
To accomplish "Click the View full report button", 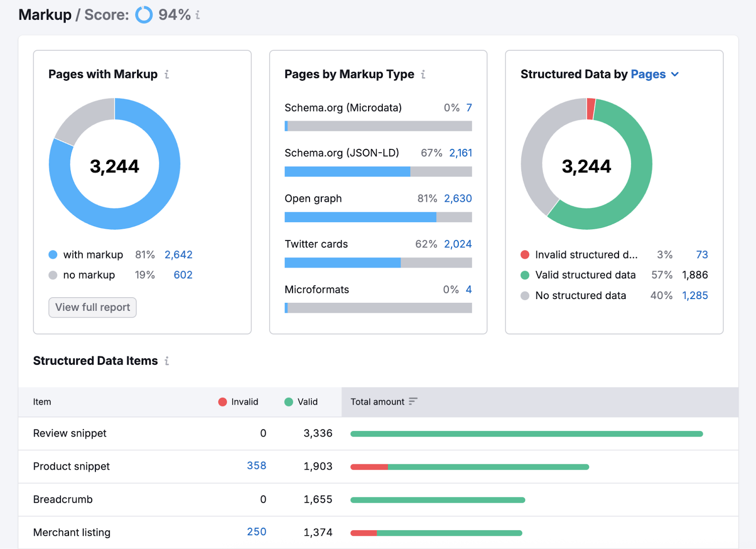I will coord(92,307).
